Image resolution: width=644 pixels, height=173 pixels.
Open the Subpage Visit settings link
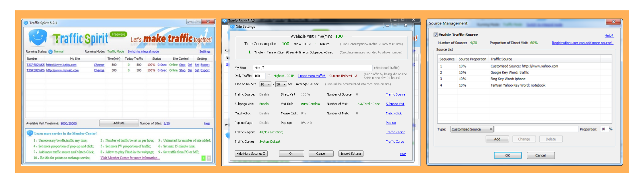point(395,104)
